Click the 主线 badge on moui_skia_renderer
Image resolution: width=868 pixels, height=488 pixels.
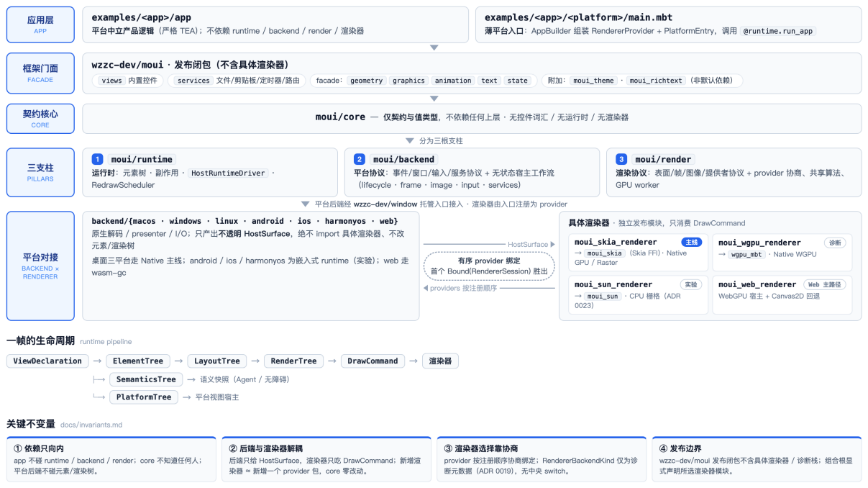[x=691, y=243]
